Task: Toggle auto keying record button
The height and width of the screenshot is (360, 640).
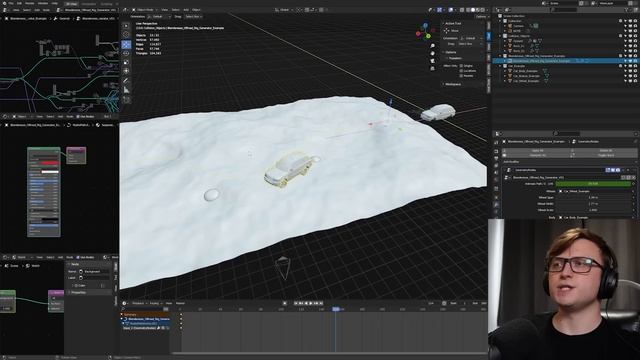Action: [285, 303]
